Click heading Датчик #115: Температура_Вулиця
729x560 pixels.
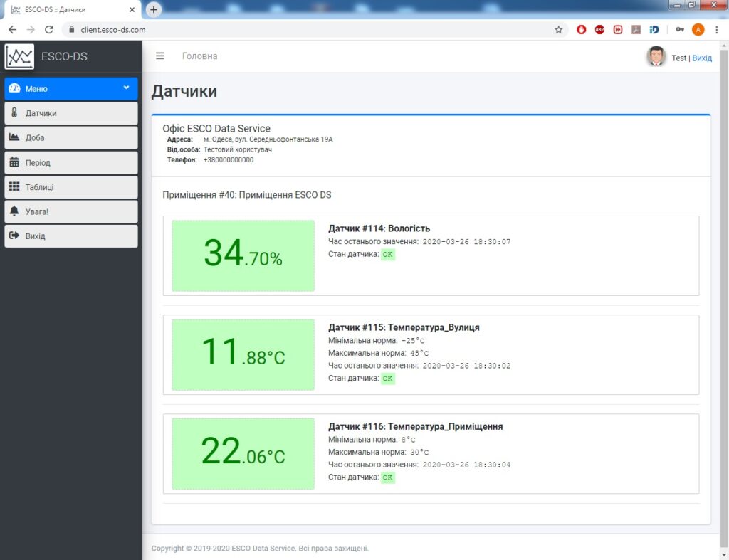[404, 327]
